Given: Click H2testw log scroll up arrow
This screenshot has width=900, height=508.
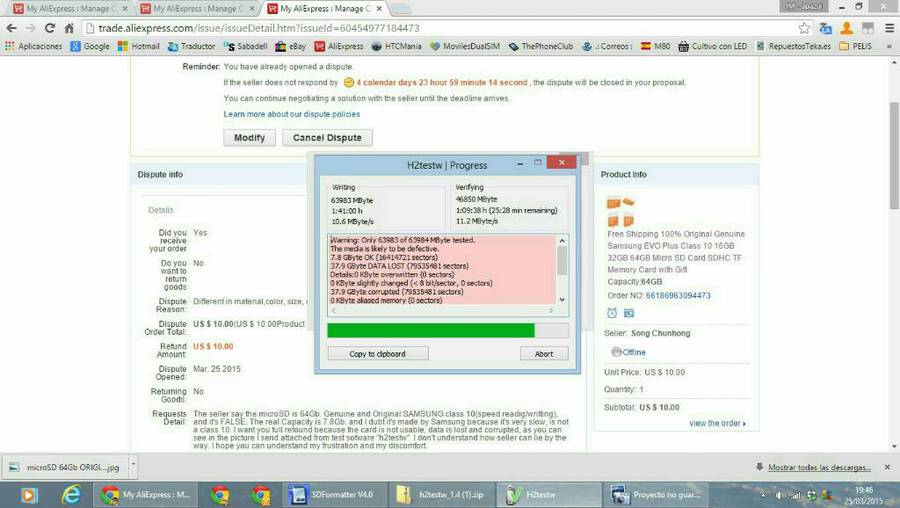Looking at the screenshot, I should pos(562,241).
